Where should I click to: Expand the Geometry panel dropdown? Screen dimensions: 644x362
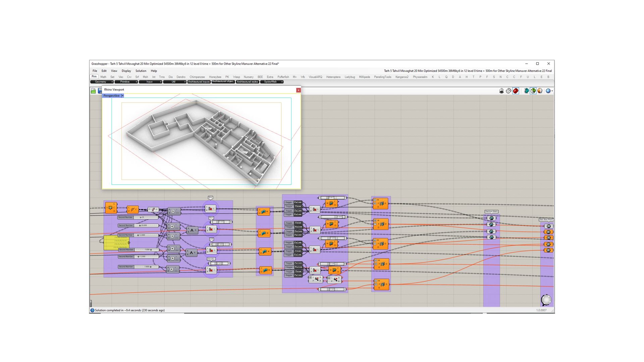(x=112, y=82)
